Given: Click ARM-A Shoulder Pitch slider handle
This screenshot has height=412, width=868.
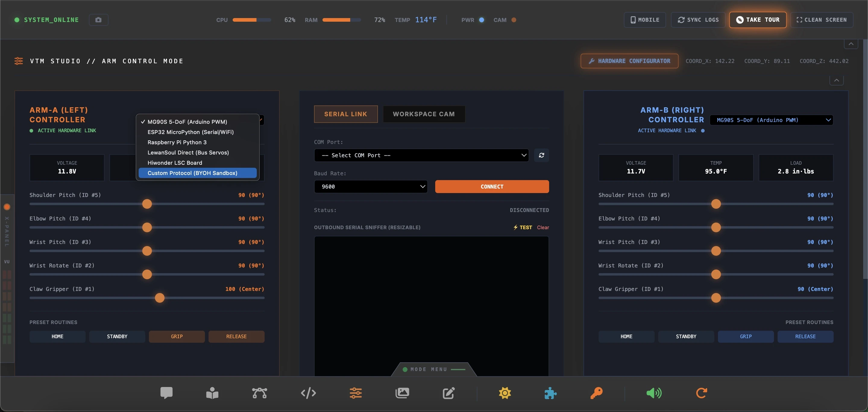Looking at the screenshot, I should [x=147, y=204].
